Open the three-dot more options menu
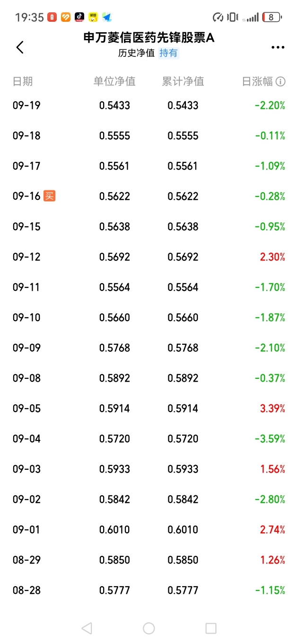298x644 pixels. [x=278, y=47]
